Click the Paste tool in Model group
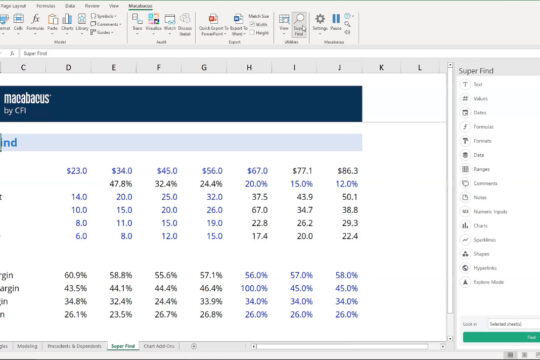The image size is (540, 360). pos(52,23)
